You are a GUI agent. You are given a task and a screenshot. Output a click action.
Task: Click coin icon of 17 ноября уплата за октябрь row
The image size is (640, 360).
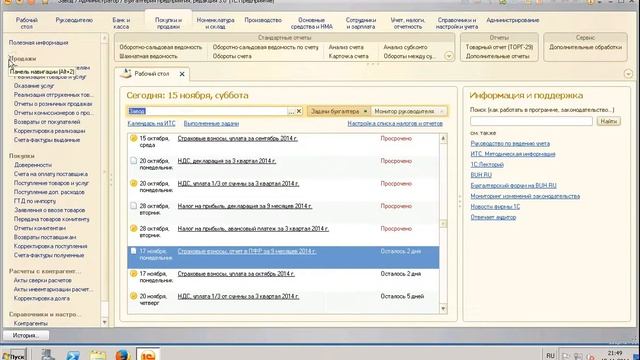[133, 273]
